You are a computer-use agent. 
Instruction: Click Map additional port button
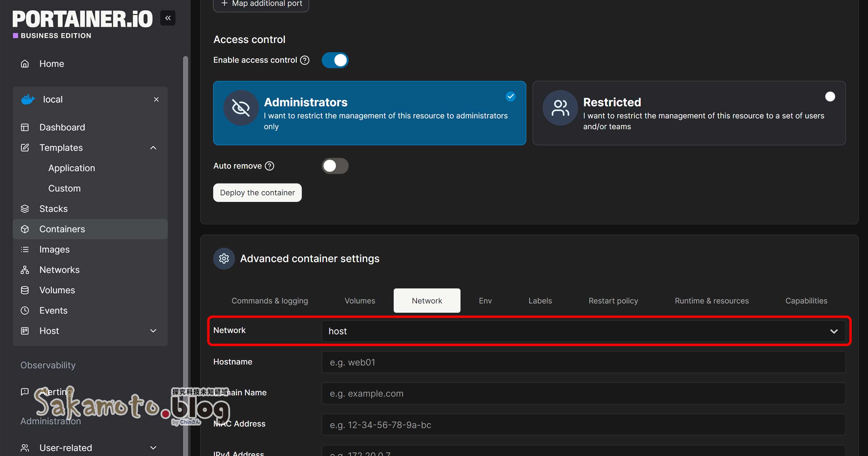[261, 4]
